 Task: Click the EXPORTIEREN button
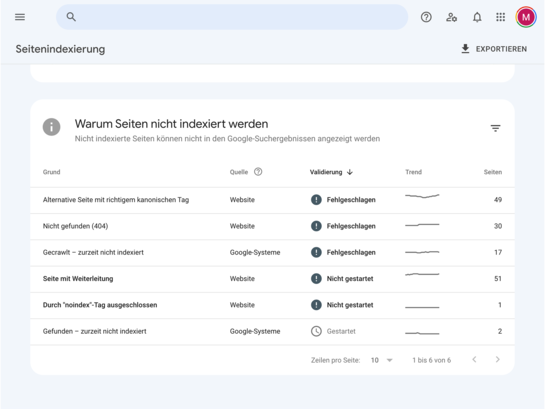pyautogui.click(x=494, y=49)
